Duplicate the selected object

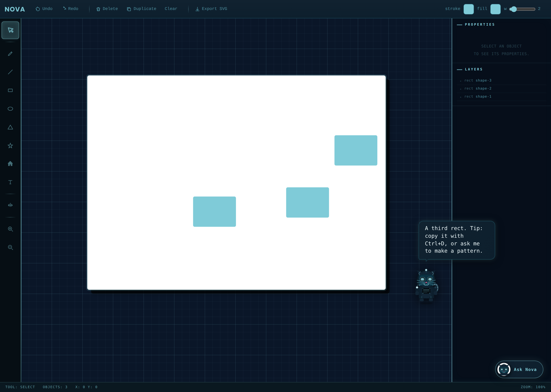coord(142,9)
